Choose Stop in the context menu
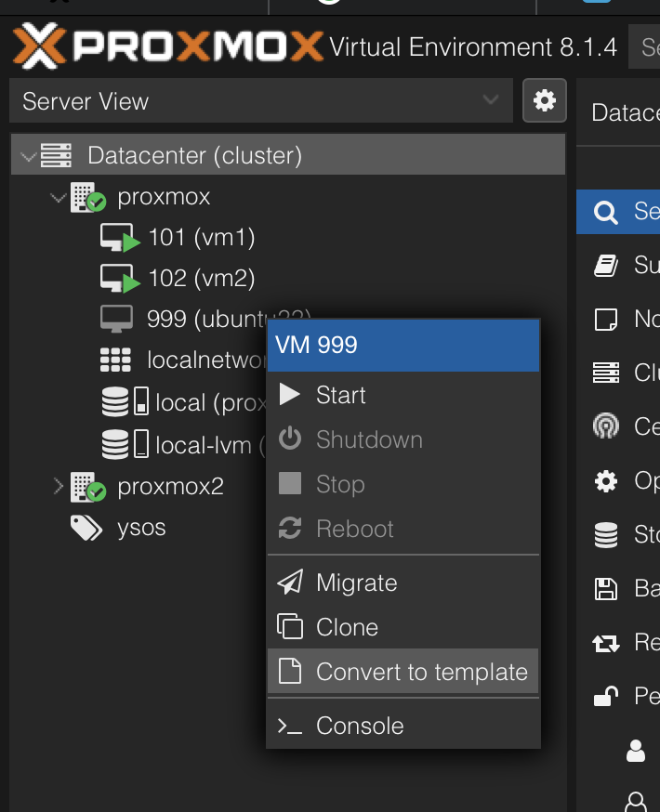 coord(403,484)
